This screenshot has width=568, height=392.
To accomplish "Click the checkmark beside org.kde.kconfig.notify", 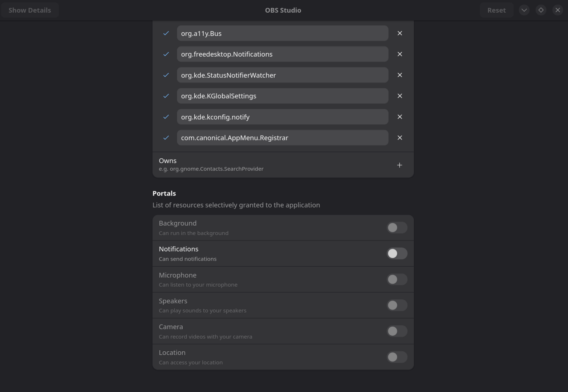I will click(x=166, y=117).
